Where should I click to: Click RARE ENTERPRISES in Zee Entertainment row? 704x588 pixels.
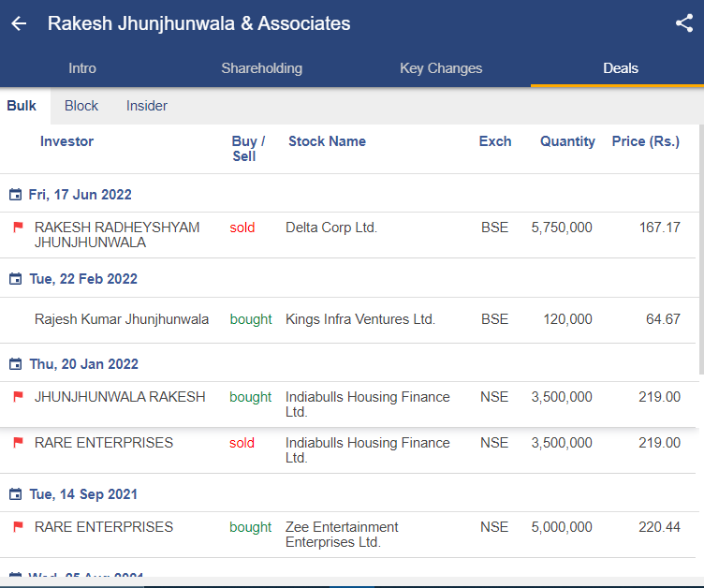[104, 527]
